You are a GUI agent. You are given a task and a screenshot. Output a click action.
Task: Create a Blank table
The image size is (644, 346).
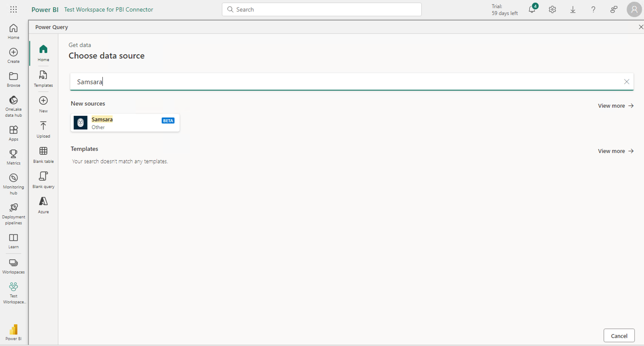pyautogui.click(x=43, y=154)
